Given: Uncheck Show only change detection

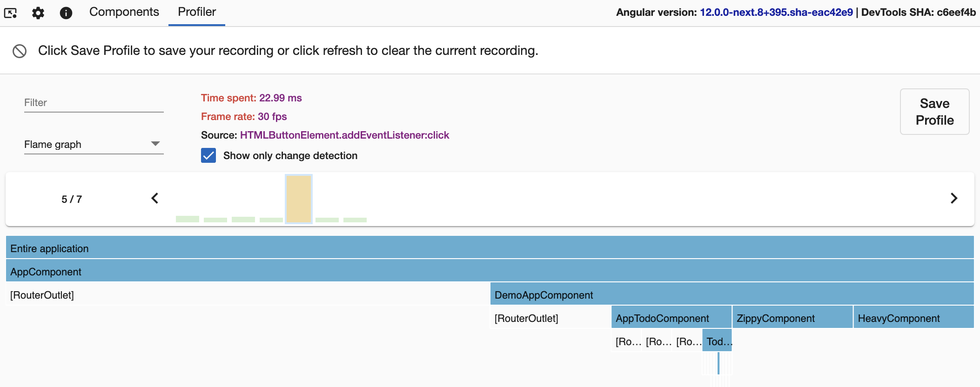Looking at the screenshot, I should (x=208, y=155).
